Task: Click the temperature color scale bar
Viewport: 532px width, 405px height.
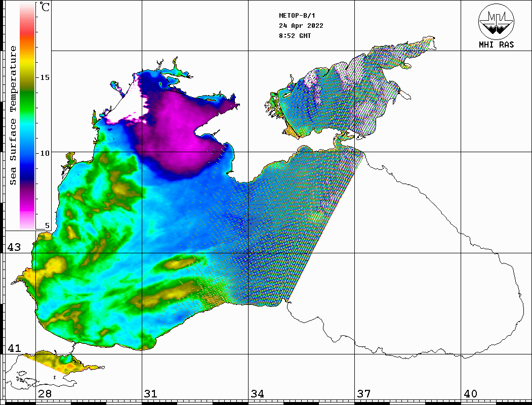Action: [x=27, y=116]
